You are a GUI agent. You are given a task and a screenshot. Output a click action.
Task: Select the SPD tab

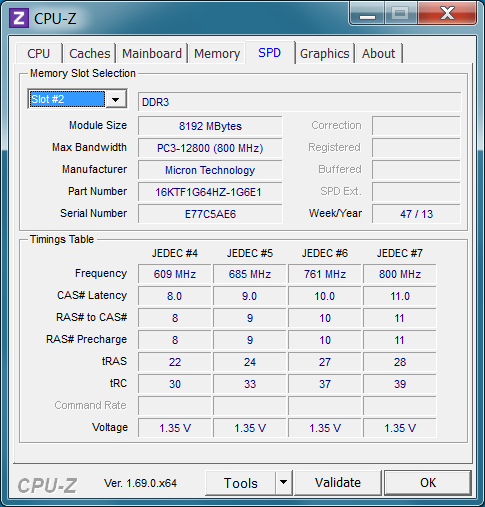[x=270, y=52]
